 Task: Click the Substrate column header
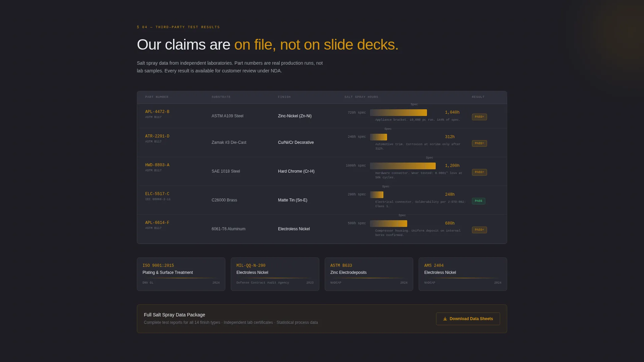(x=221, y=97)
